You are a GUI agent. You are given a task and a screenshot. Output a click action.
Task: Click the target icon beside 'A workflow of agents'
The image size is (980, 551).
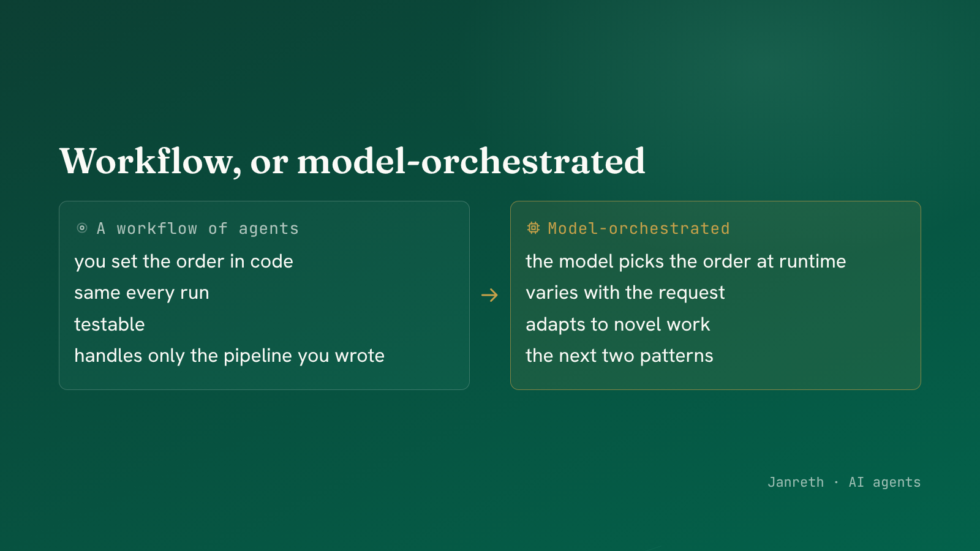click(x=82, y=228)
